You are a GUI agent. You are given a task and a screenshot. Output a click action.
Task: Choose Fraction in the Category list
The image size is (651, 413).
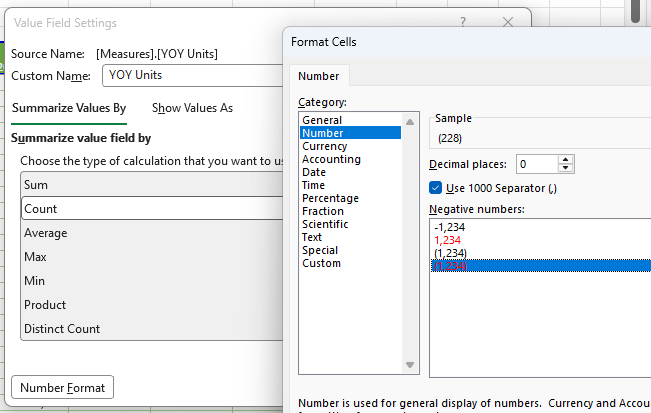[x=350, y=211]
